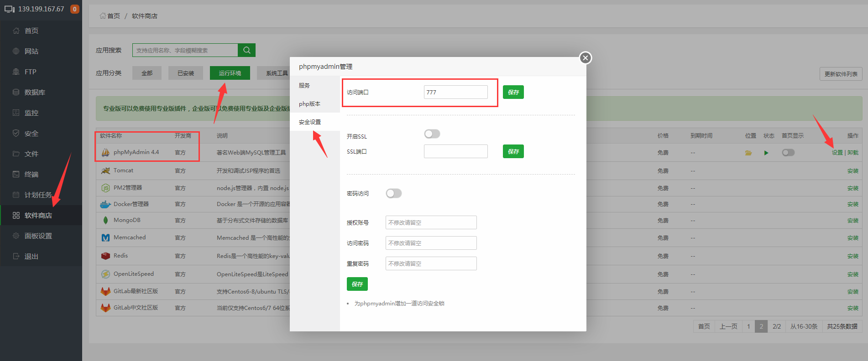Click the 首页 pagination button

point(704,326)
